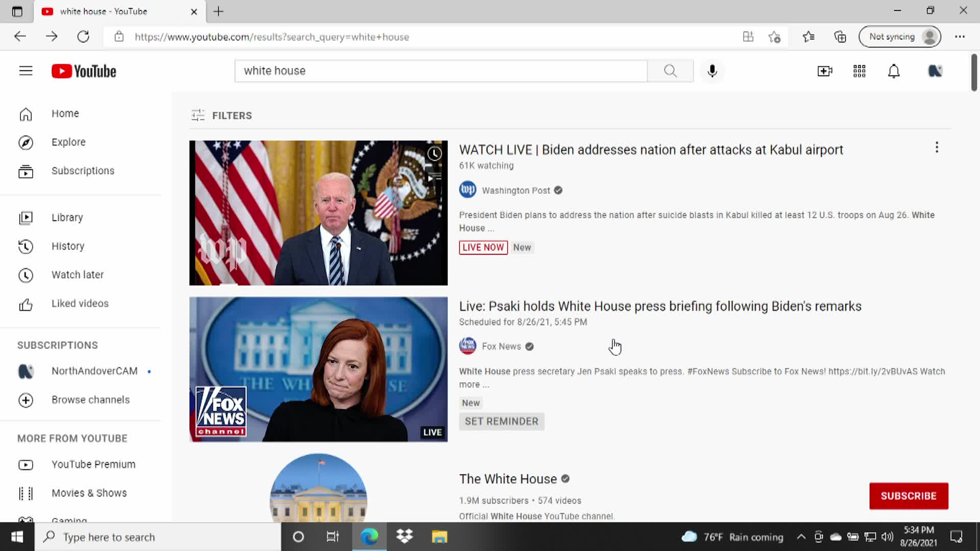980x551 pixels.
Task: Open the account avatar menu
Action: point(935,71)
